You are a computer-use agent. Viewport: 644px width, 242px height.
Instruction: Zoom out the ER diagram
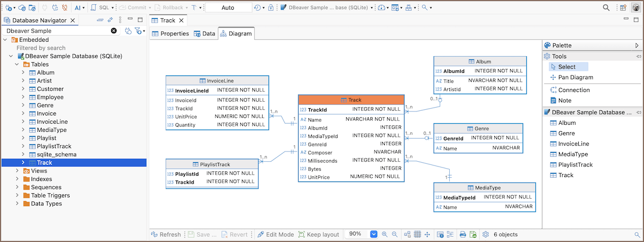[x=395, y=235]
